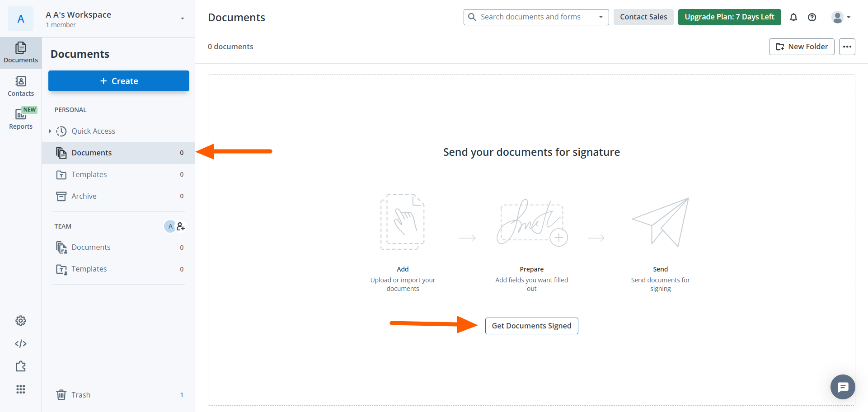Open the Add-ons marketplace
The width and height of the screenshot is (868, 412).
click(x=21, y=366)
